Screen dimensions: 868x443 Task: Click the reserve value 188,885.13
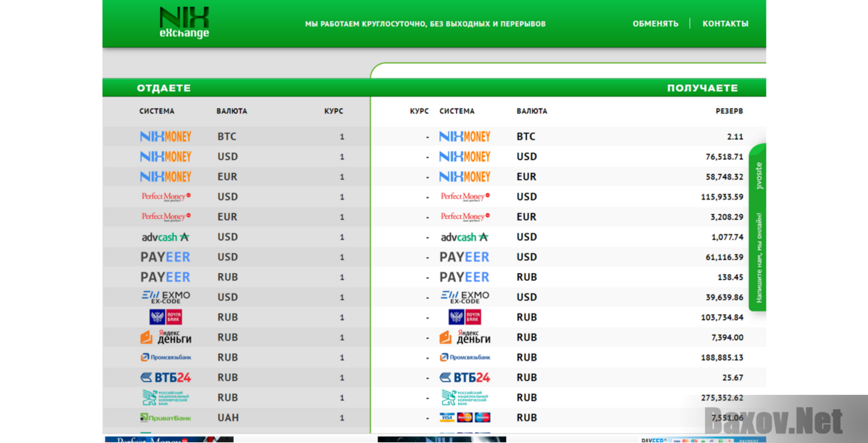722,357
